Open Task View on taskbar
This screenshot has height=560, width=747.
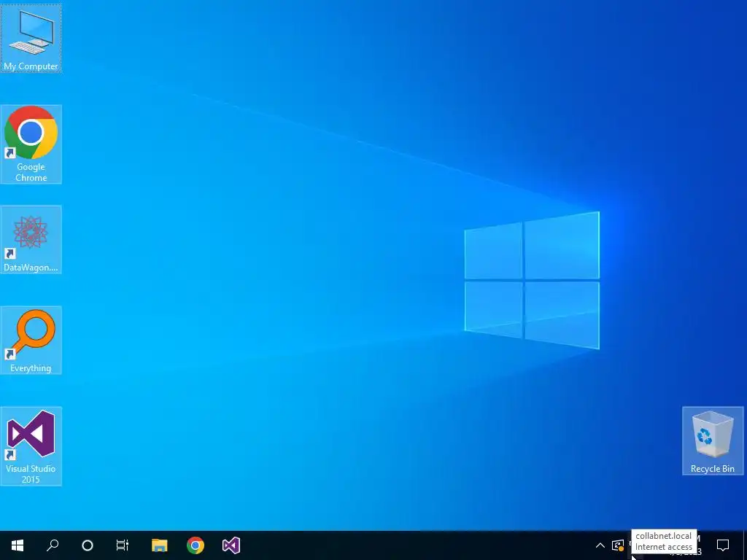click(123, 545)
